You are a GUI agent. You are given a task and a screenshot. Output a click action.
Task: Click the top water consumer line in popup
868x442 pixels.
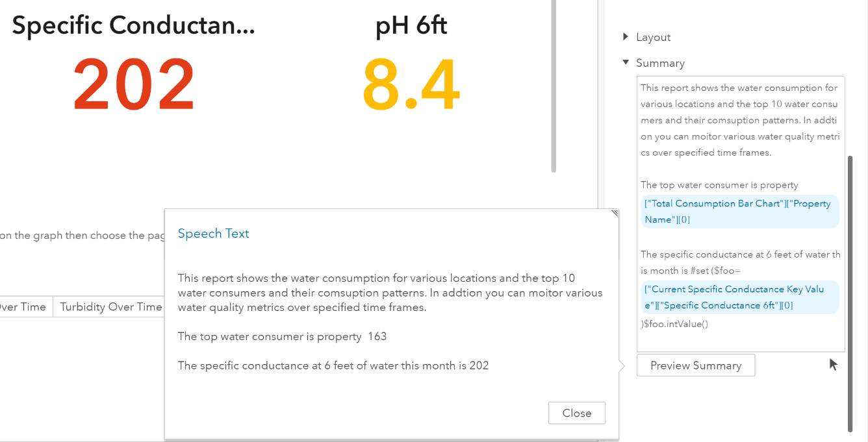pos(282,336)
